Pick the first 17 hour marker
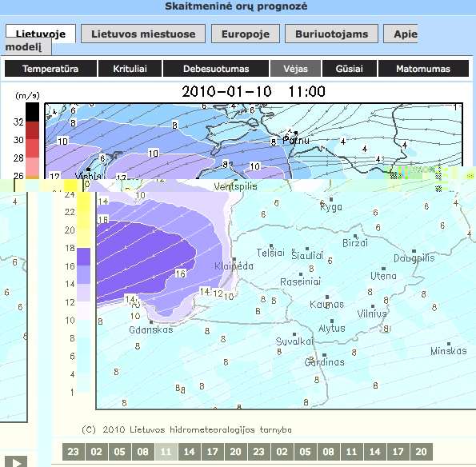The height and width of the screenshot is (467, 476). pyautogui.click(x=212, y=452)
